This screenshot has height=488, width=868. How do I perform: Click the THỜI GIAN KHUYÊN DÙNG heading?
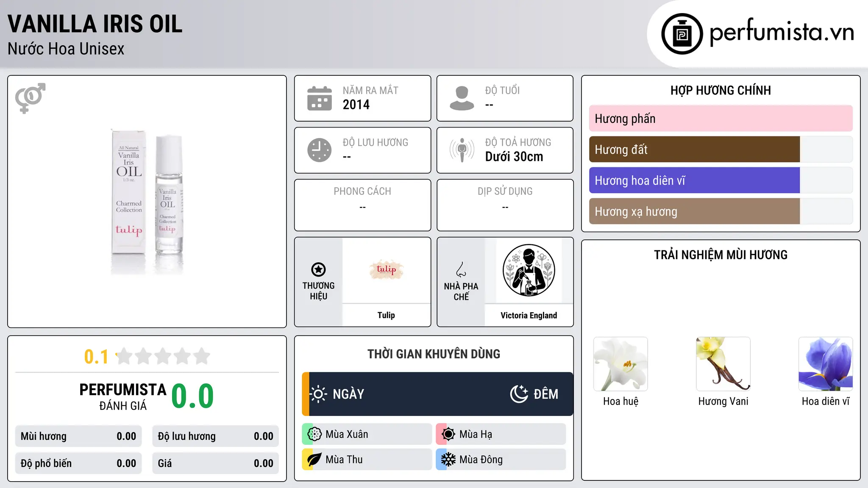434,354
